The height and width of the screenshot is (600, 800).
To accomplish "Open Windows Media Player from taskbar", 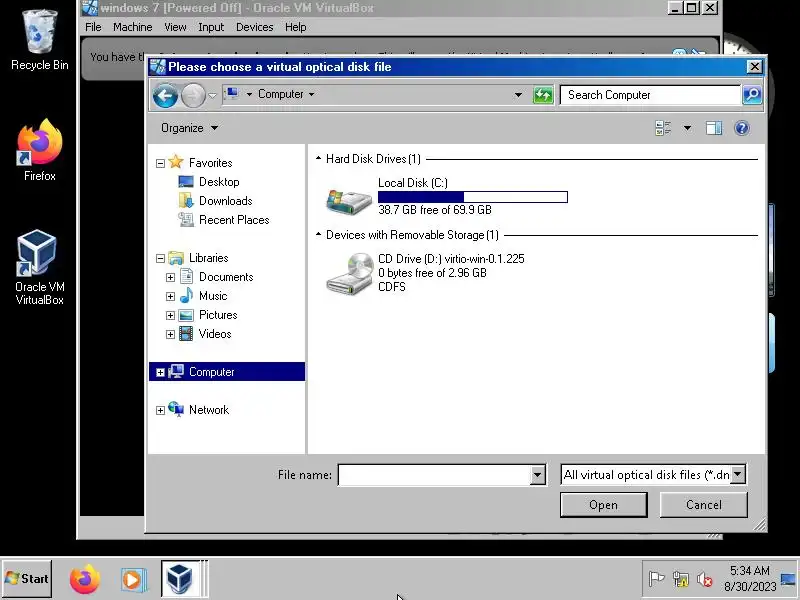I will (x=134, y=579).
